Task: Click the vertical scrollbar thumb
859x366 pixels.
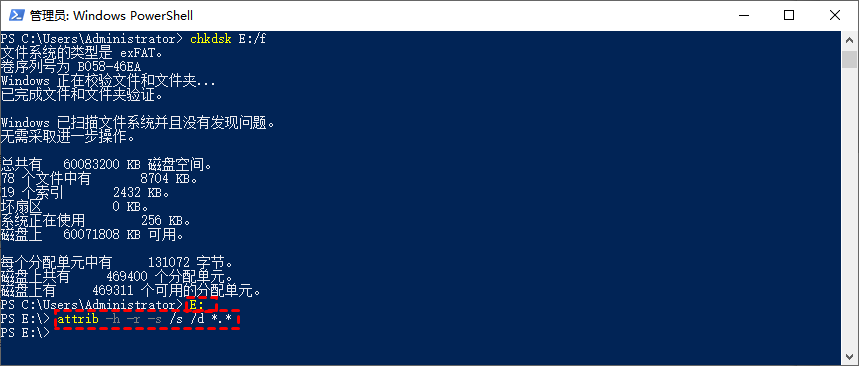Action: [x=850, y=59]
